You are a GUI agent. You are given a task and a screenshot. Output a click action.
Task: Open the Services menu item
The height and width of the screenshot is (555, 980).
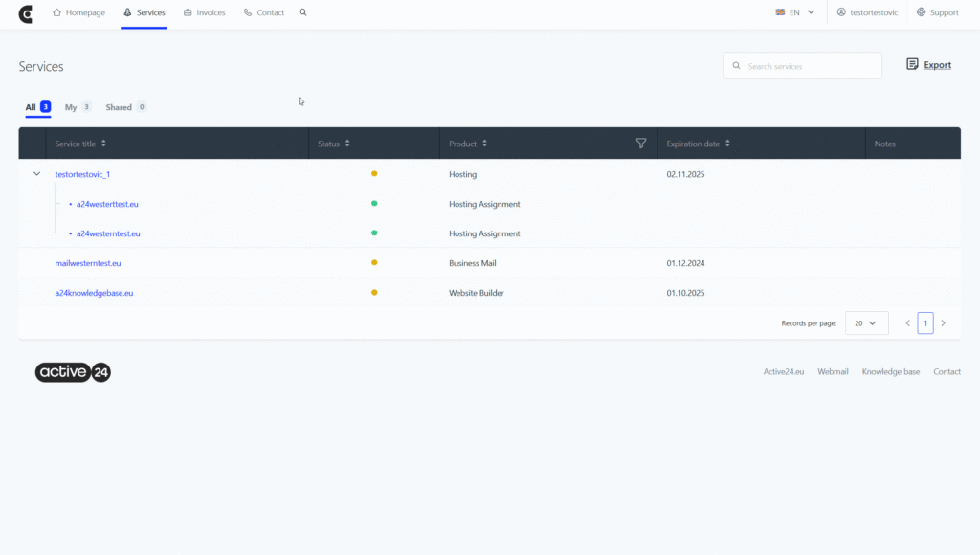144,12
